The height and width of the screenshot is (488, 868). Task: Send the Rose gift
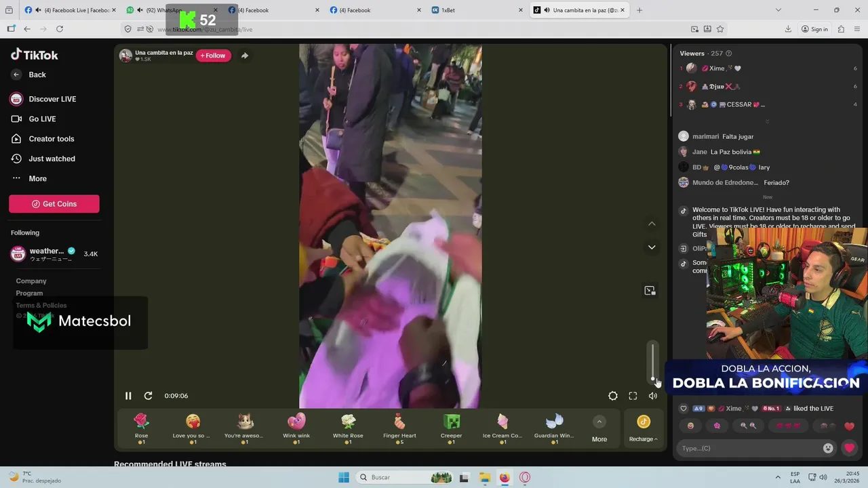coord(141,428)
